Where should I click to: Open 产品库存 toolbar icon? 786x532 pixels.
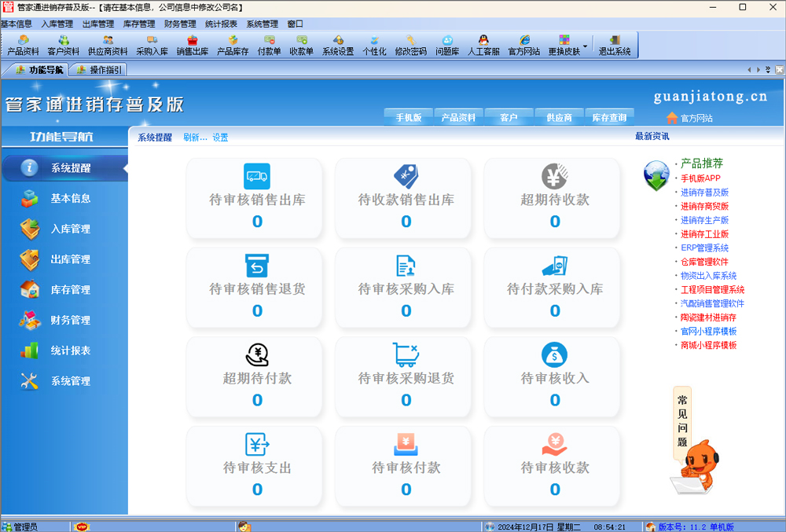pos(233,46)
